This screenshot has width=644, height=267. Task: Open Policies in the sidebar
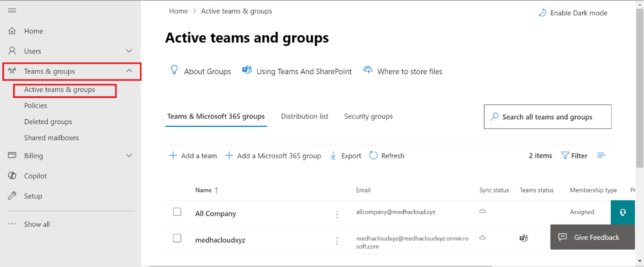click(36, 106)
